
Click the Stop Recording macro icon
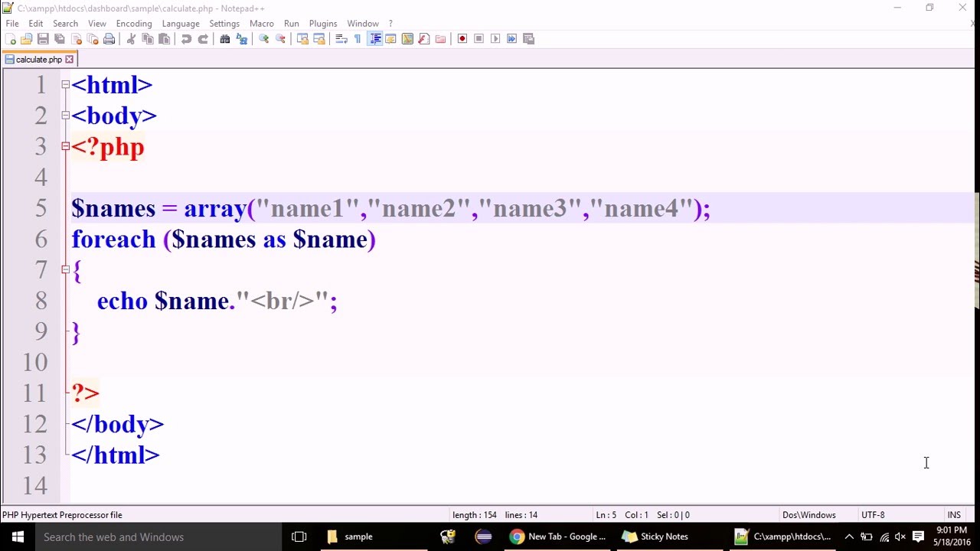479,39
